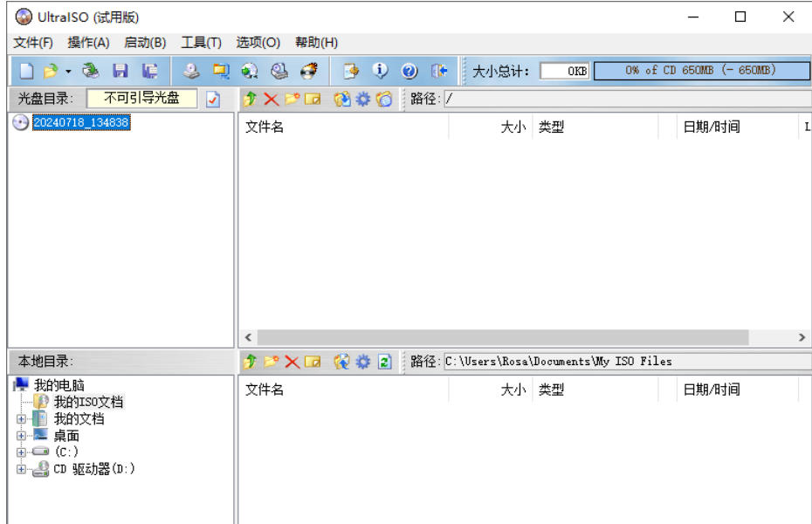Click the Make CD image drive icon
This screenshot has height=524, width=812.
[191, 71]
